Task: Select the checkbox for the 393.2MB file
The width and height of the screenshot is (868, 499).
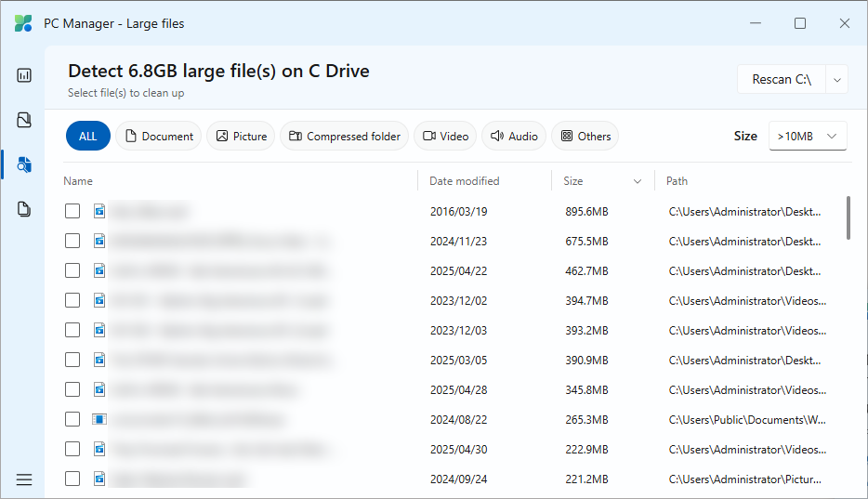Action: coord(72,330)
